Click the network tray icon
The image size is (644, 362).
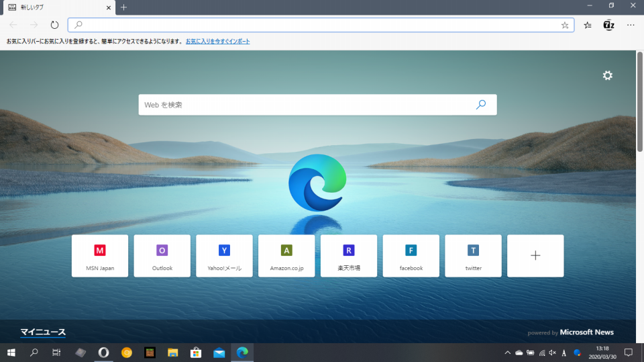(x=542, y=353)
